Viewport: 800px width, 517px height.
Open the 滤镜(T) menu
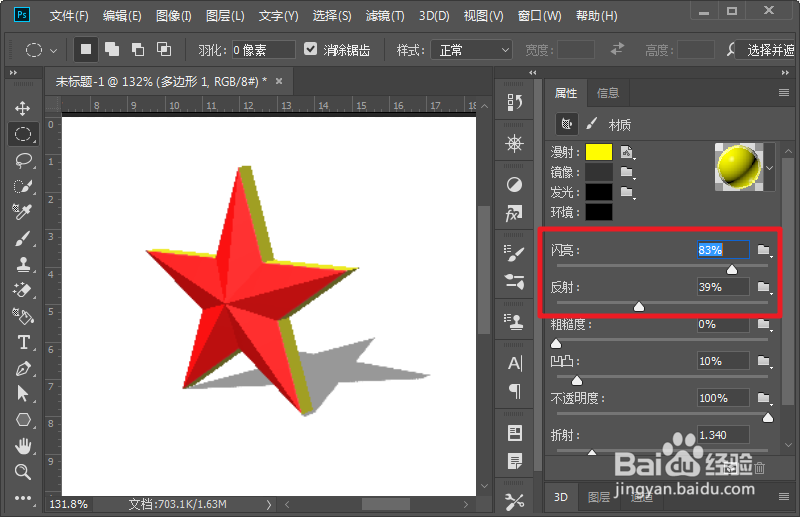coord(385,16)
